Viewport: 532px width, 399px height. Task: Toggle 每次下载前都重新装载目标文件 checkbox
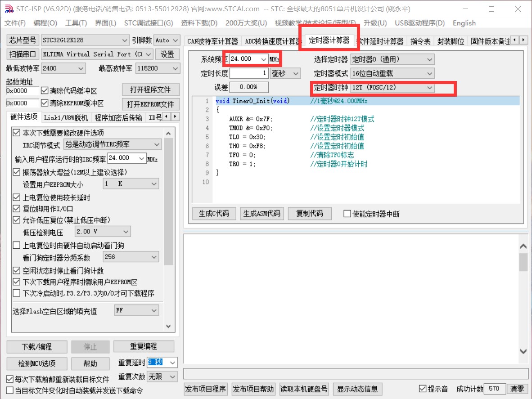click(10, 379)
